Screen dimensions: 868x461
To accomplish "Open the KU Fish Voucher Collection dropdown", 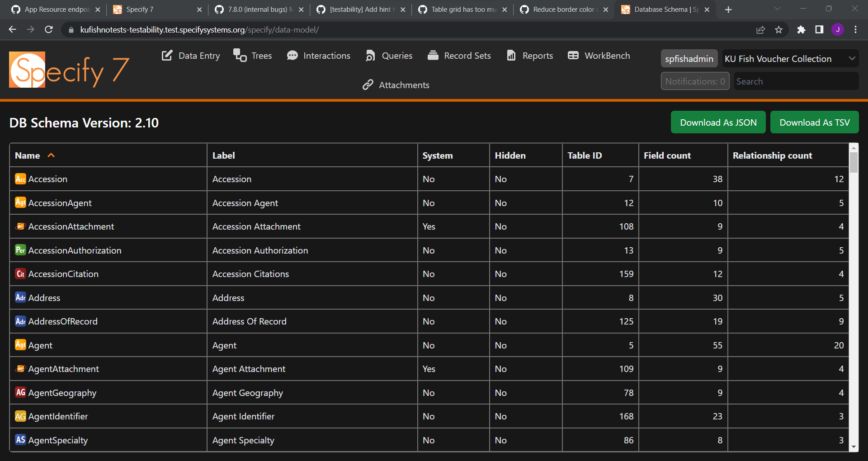I will tap(790, 58).
